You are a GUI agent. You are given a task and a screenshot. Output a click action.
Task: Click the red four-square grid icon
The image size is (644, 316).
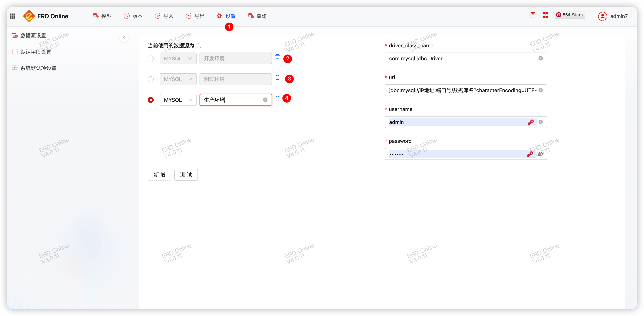[545, 15]
